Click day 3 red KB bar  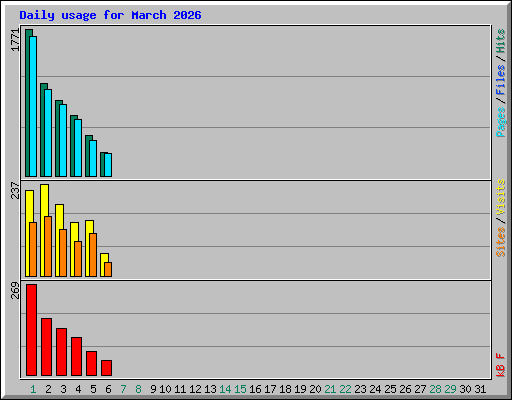tap(61, 352)
